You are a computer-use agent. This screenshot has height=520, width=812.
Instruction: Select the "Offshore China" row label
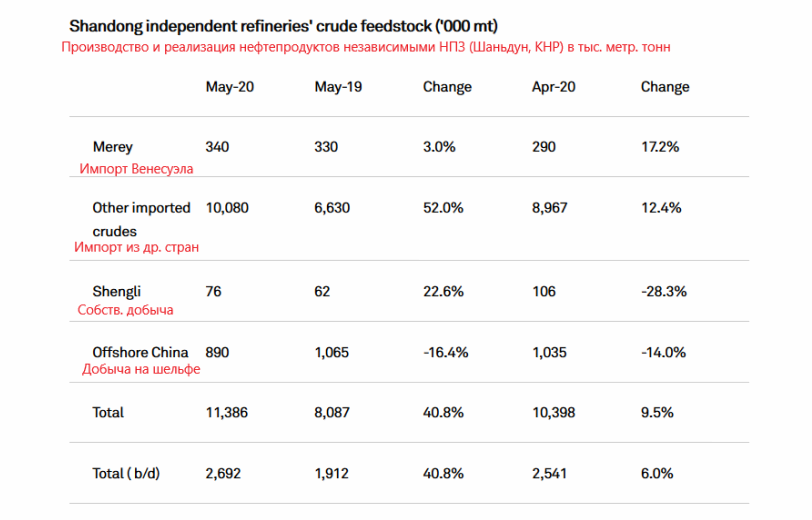(140, 352)
